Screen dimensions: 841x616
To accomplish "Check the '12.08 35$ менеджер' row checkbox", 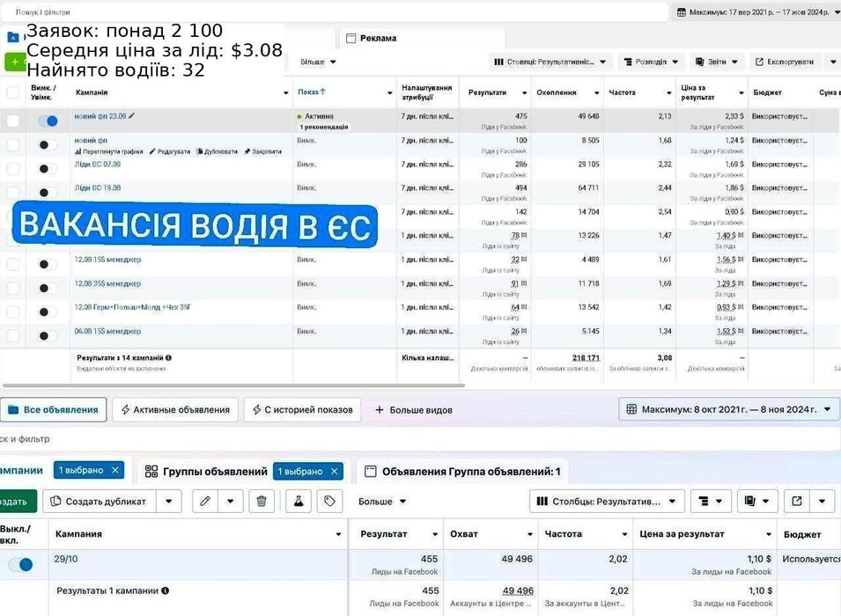I will [x=13, y=288].
